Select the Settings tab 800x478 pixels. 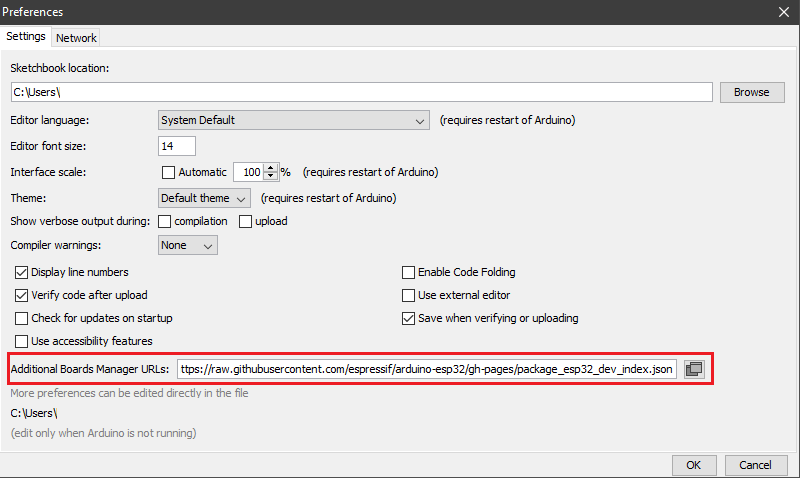click(26, 37)
